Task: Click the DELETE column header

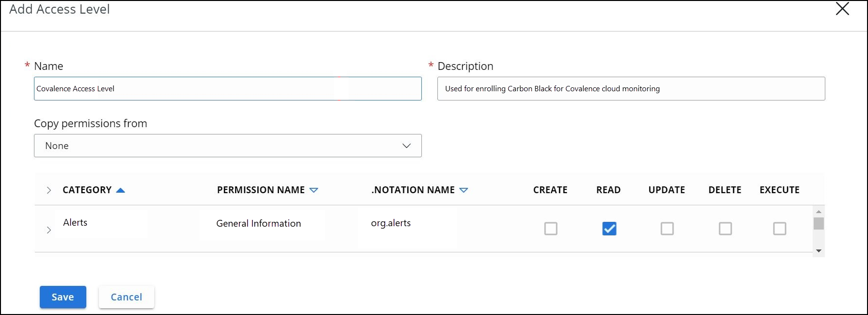Action: [x=725, y=190]
